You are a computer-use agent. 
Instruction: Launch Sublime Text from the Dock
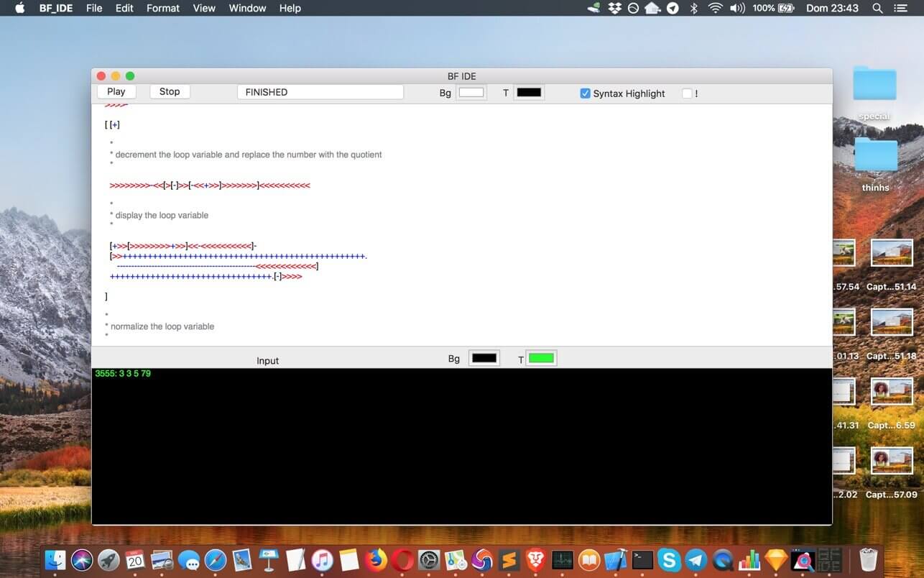(509, 559)
